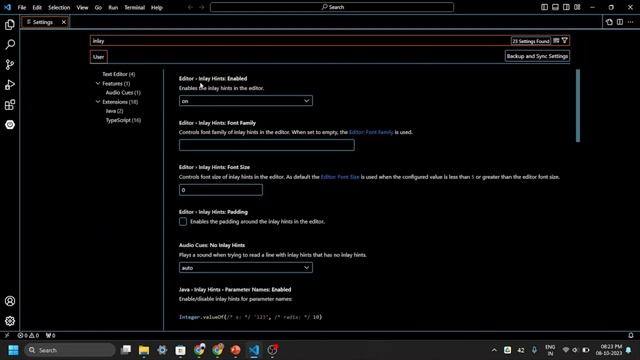Select Java (2) in settings tree

point(114,111)
